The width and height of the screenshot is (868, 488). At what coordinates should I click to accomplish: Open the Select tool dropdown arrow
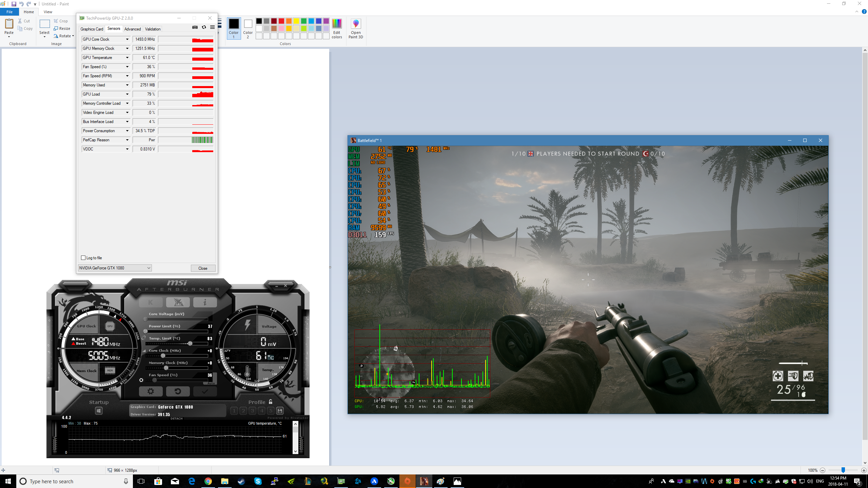(44, 37)
